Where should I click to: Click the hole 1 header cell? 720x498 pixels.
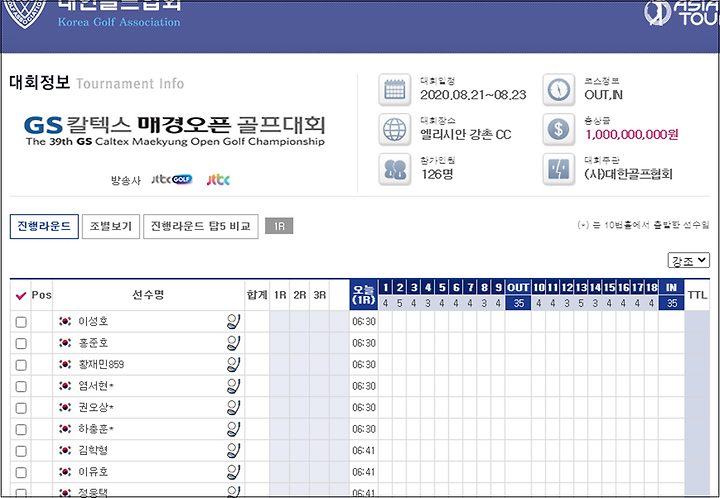pos(385,287)
